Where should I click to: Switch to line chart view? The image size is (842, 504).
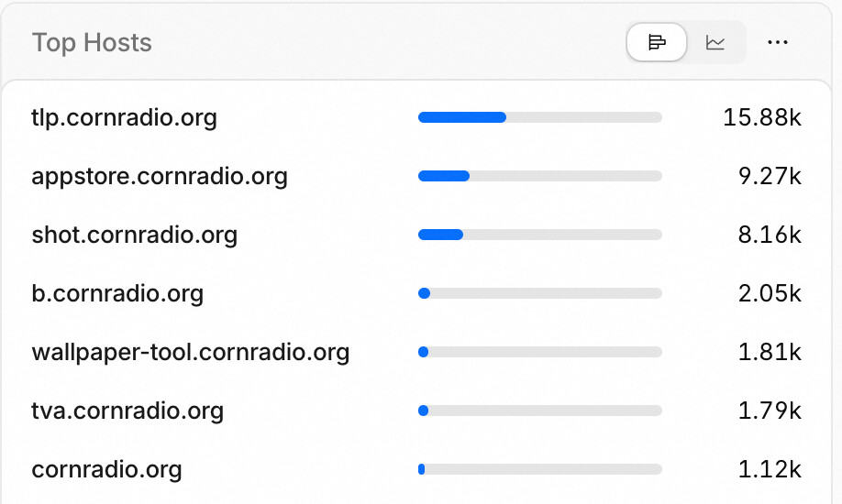tap(715, 42)
